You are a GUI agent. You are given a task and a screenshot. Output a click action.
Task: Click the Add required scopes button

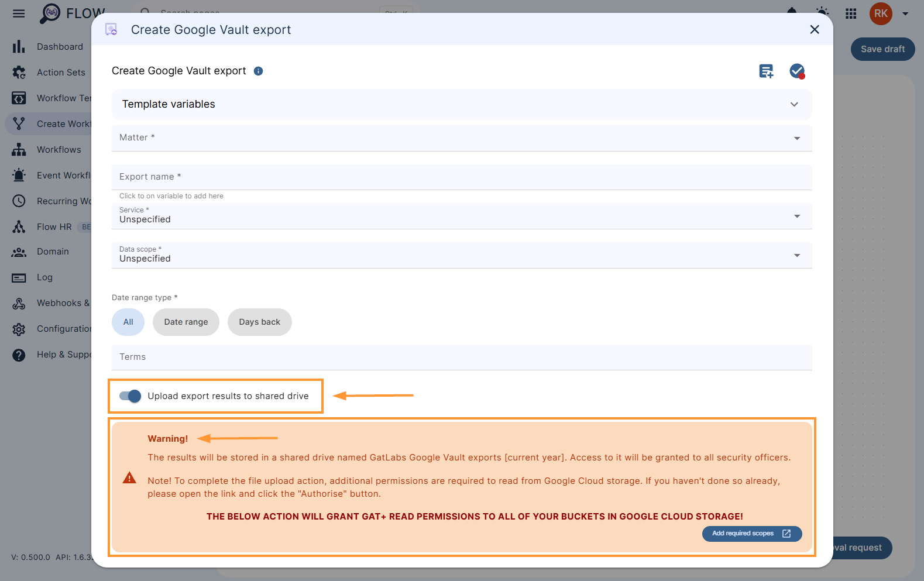752,534
